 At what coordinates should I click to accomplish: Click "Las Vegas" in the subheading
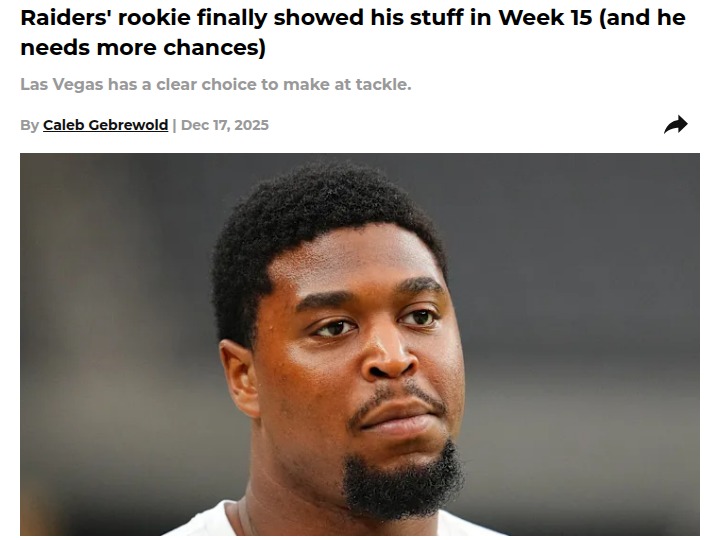coord(62,84)
